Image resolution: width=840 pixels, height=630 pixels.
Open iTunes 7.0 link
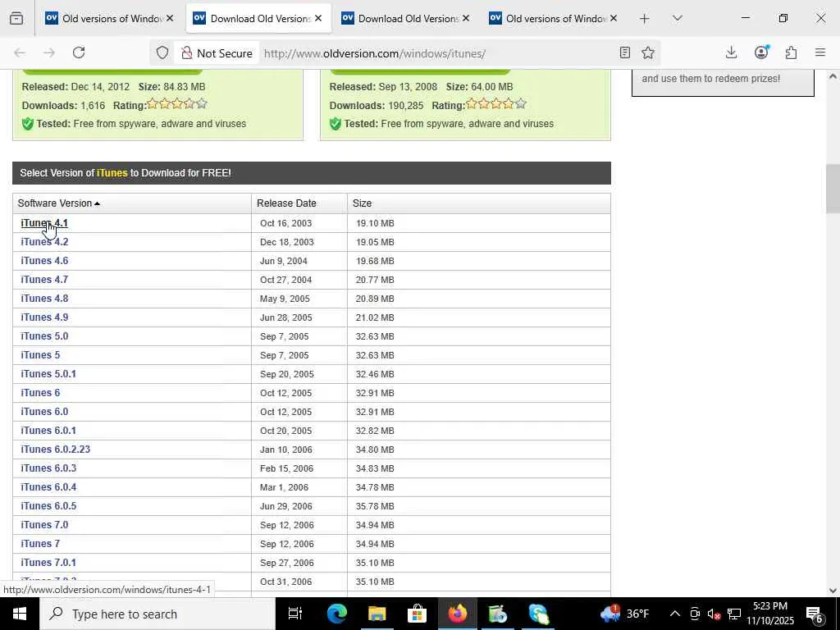click(44, 524)
